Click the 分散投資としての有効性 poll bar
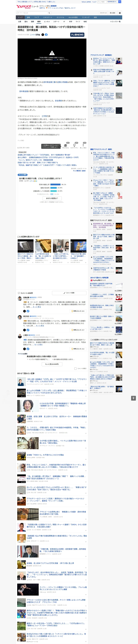The image size is (138, 644). click(54, 191)
